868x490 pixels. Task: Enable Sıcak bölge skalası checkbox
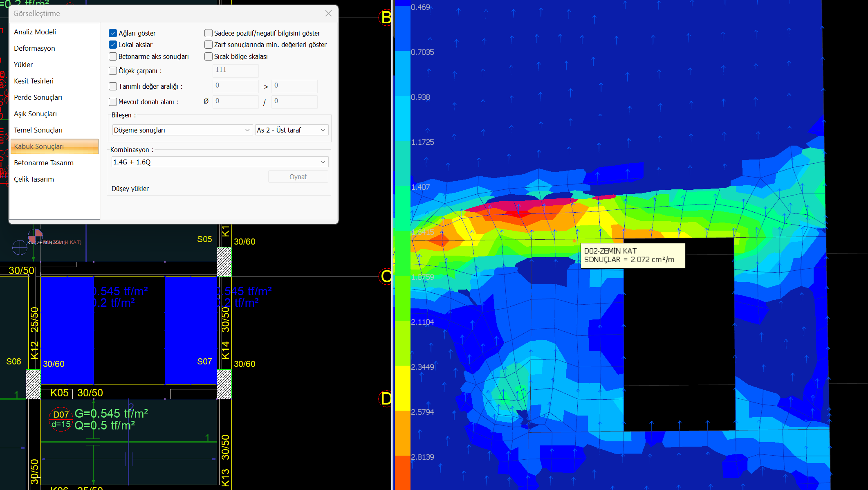coord(209,56)
